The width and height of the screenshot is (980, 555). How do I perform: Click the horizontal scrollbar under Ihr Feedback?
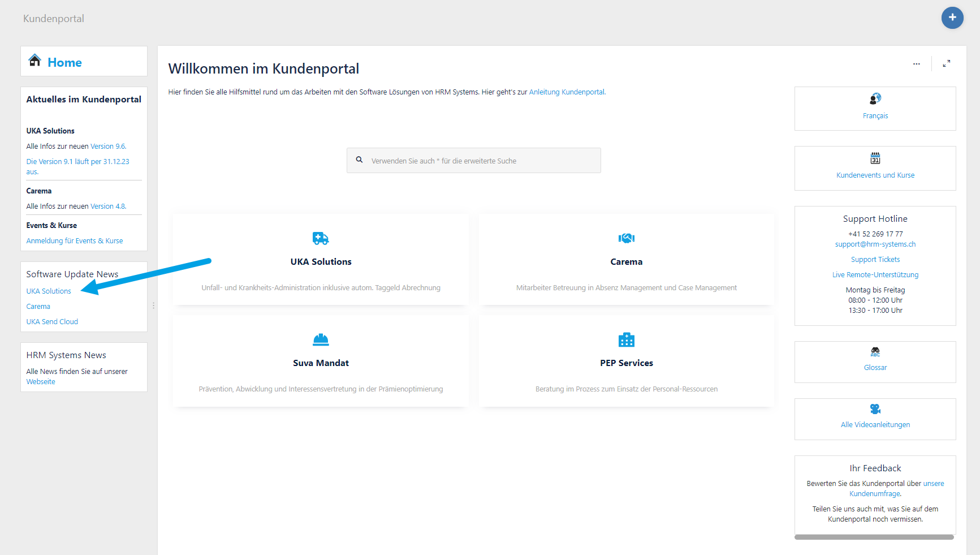click(874, 537)
